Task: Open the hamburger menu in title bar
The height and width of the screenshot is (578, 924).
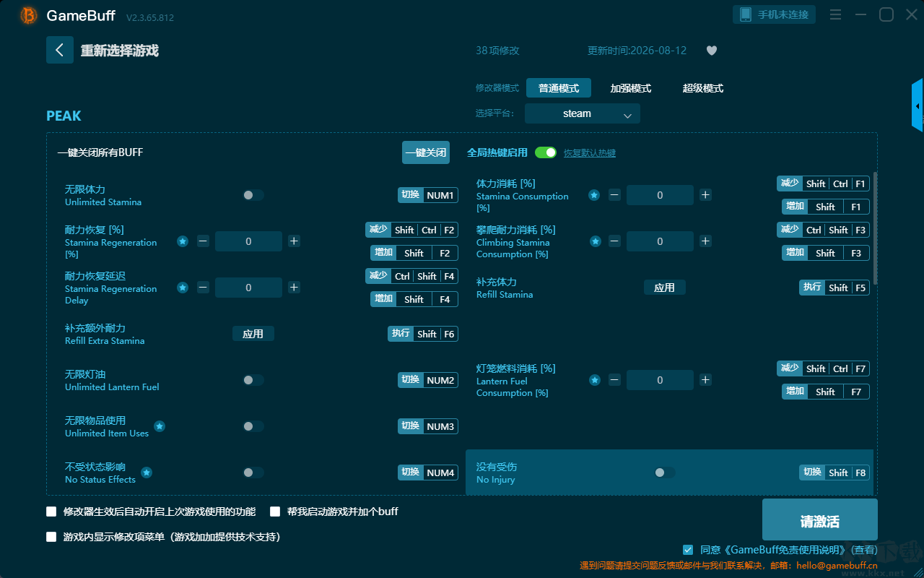Action: point(836,14)
